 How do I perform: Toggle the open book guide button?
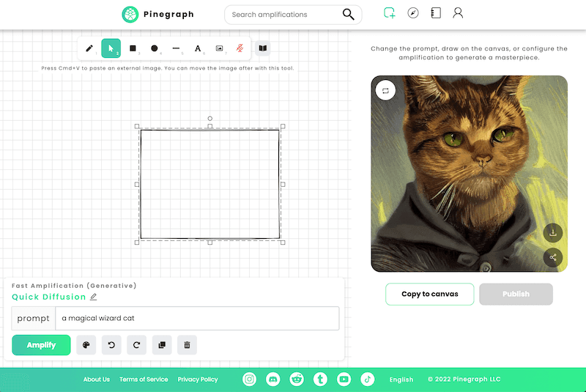263,48
